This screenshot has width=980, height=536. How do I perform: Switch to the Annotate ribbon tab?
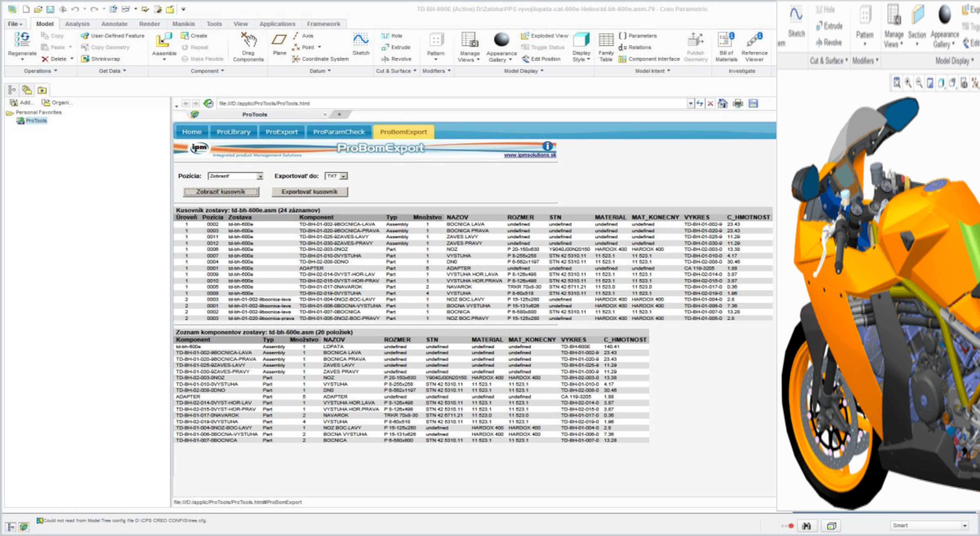coord(114,23)
